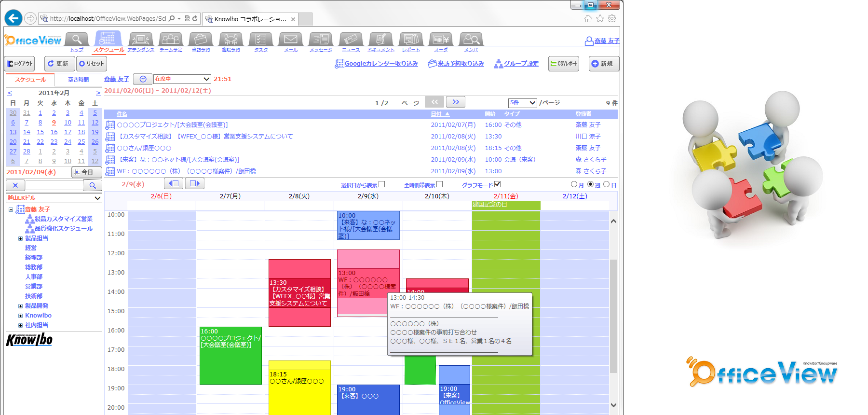Open the タスク checklist icon
Screen dimensions: 868x415
click(261, 39)
